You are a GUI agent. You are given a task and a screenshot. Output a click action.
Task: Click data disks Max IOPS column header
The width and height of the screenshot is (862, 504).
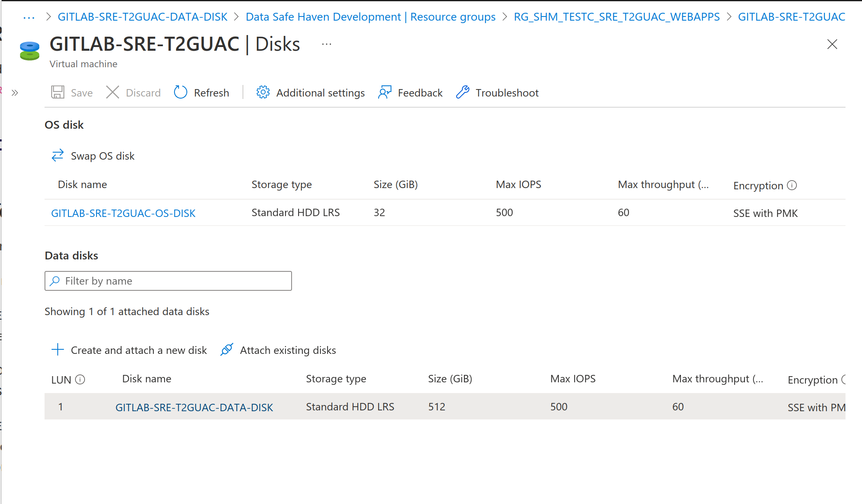pyautogui.click(x=573, y=379)
